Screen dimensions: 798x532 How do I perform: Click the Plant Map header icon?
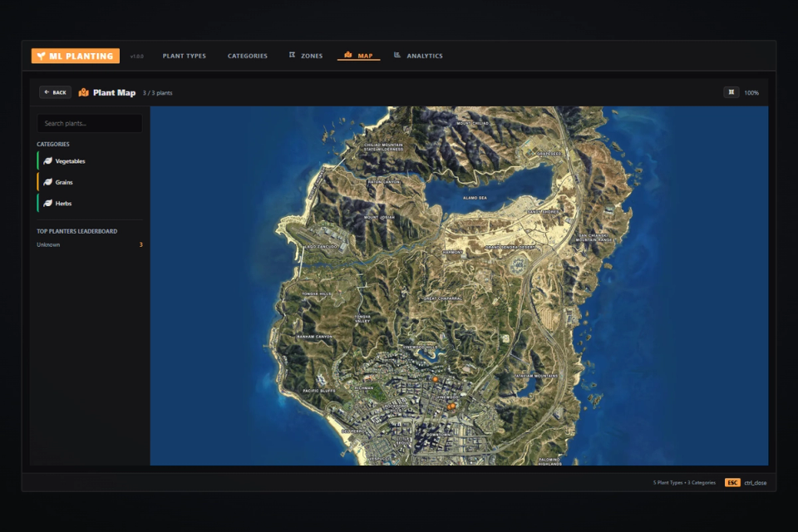coord(83,92)
